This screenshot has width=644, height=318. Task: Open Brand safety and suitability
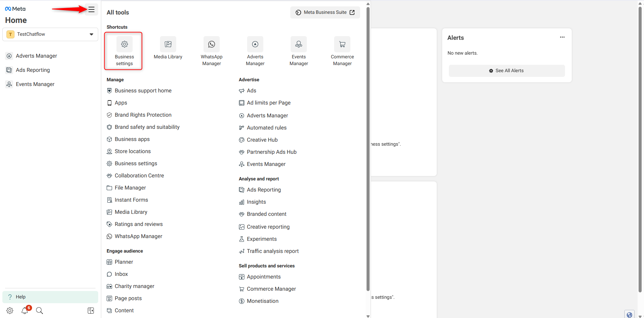143,127
